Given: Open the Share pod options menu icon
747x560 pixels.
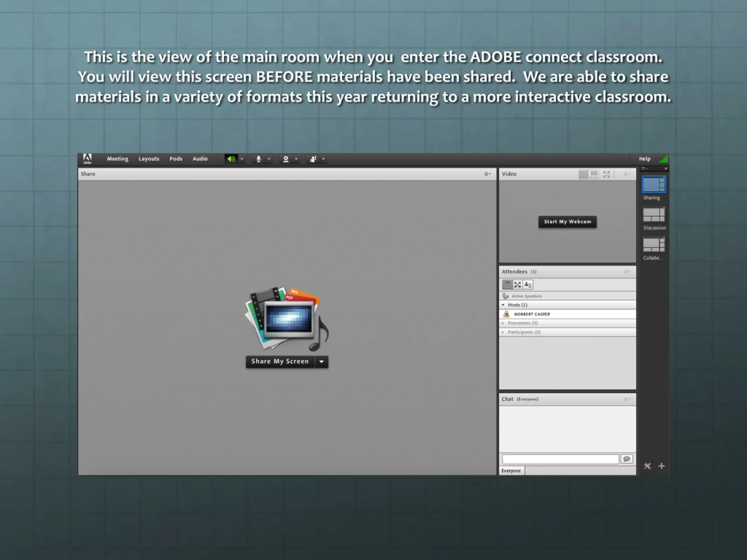Looking at the screenshot, I should click(x=487, y=174).
